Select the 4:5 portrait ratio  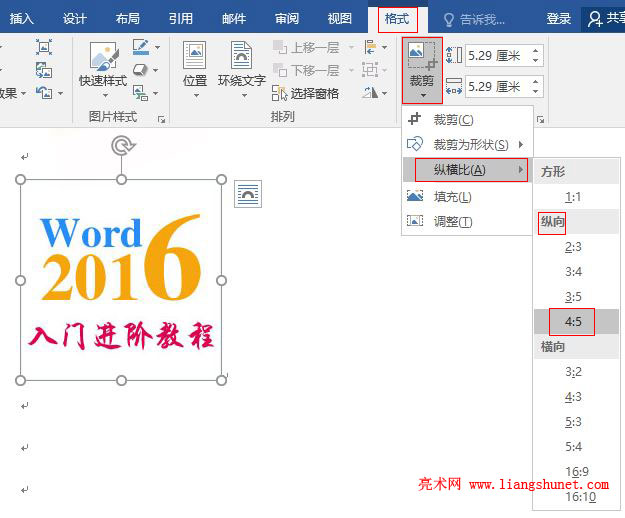(576, 322)
